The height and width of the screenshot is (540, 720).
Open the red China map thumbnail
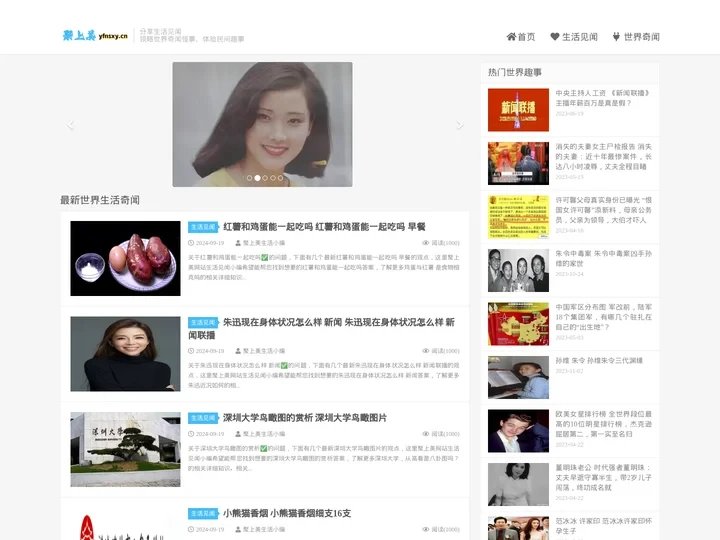[x=518, y=324]
